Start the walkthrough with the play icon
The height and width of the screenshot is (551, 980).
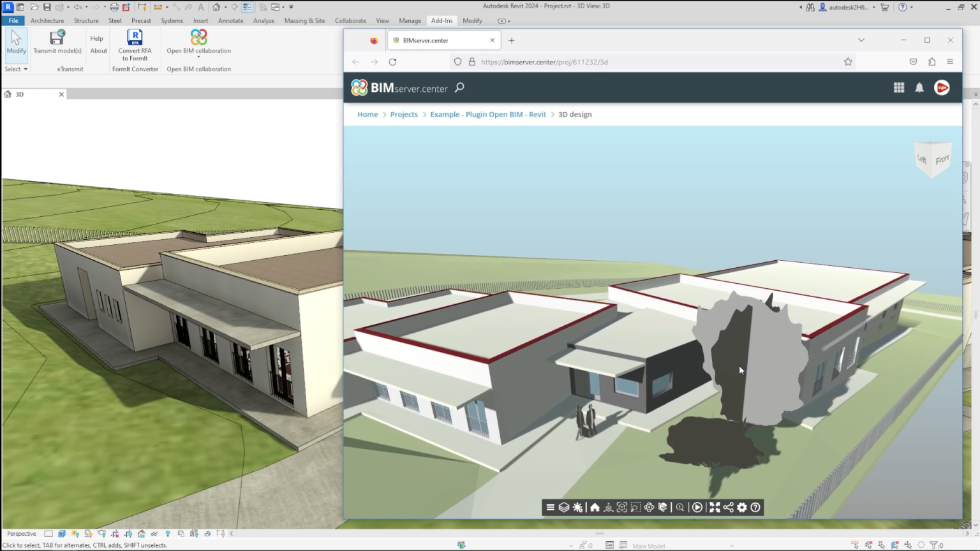click(697, 507)
